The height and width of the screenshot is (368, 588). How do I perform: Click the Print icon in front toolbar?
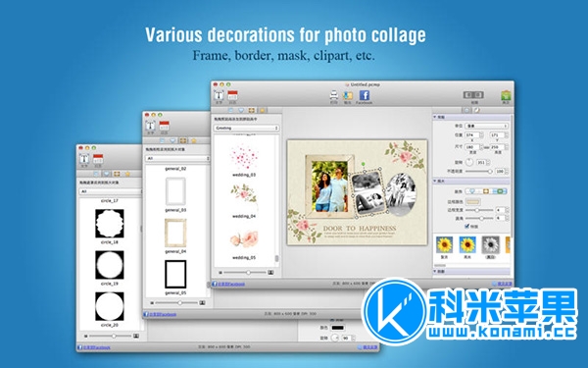click(334, 95)
